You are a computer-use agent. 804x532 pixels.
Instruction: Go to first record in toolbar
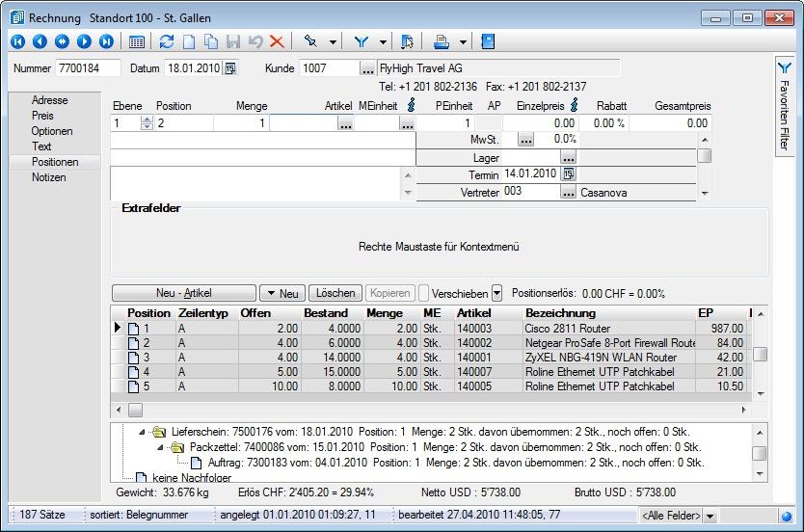tap(17, 41)
